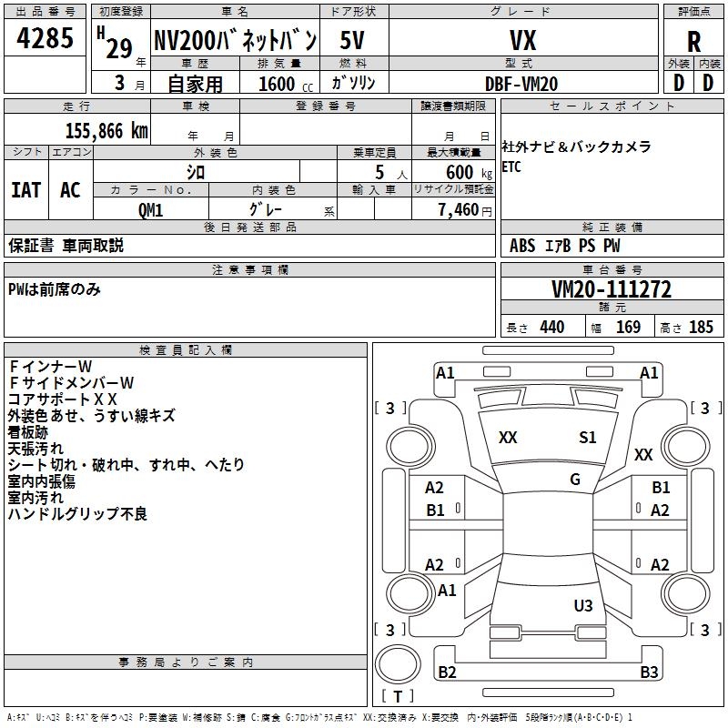This screenshot has width=728, height=728.
Task: Select the XX mark on the hood
Action: (x=508, y=438)
